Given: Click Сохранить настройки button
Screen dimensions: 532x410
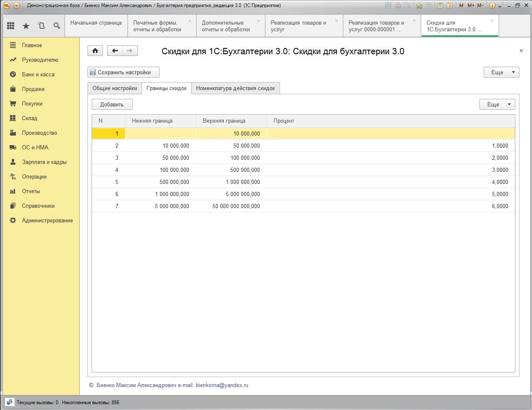Looking at the screenshot, I should pos(123,72).
